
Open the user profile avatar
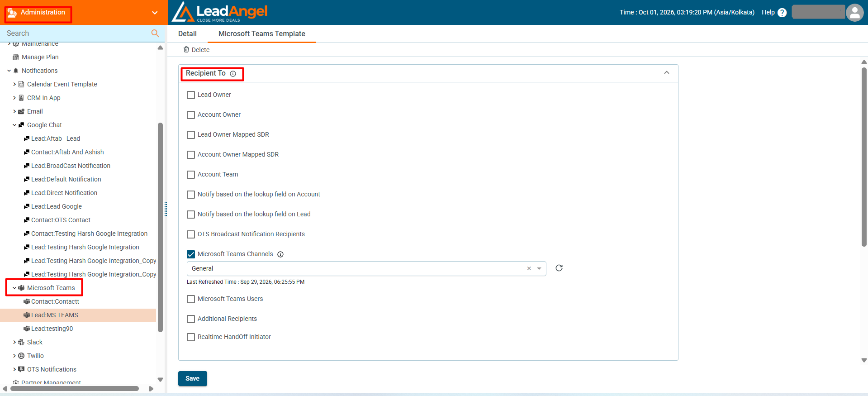coord(855,12)
